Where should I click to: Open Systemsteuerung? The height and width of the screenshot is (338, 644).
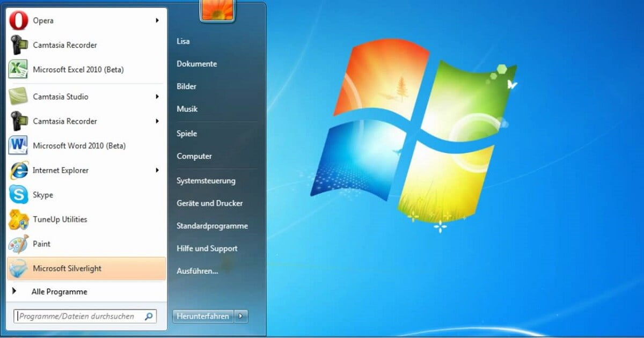(206, 181)
